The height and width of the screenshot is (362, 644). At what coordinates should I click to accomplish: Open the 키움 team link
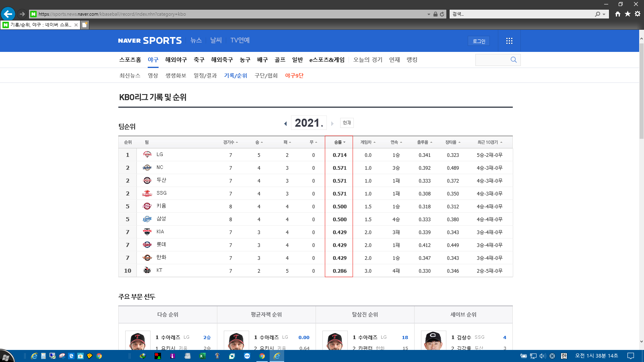(161, 206)
